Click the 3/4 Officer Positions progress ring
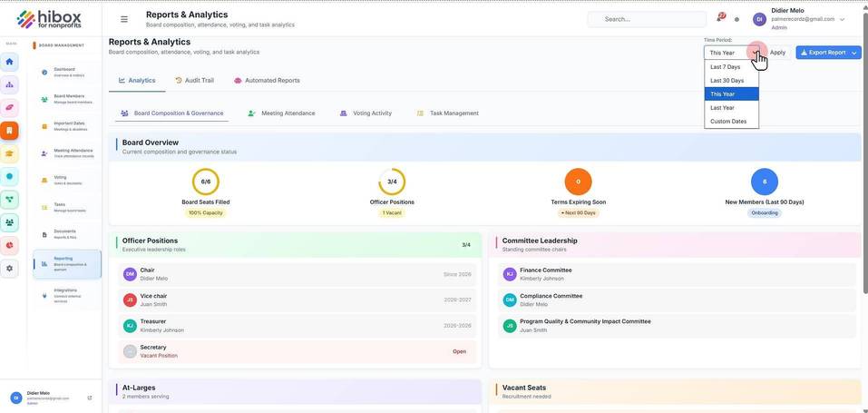This screenshot has height=413, width=868. coord(392,182)
